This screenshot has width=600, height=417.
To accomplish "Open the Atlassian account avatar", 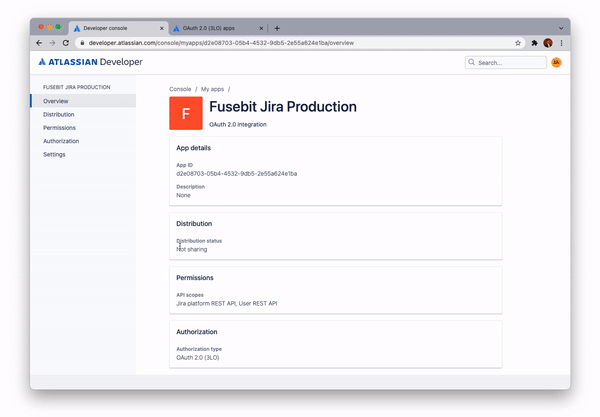I will 556,62.
